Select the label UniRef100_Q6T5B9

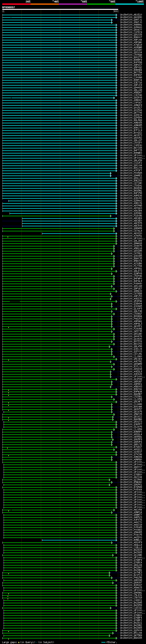[x=131, y=635]
